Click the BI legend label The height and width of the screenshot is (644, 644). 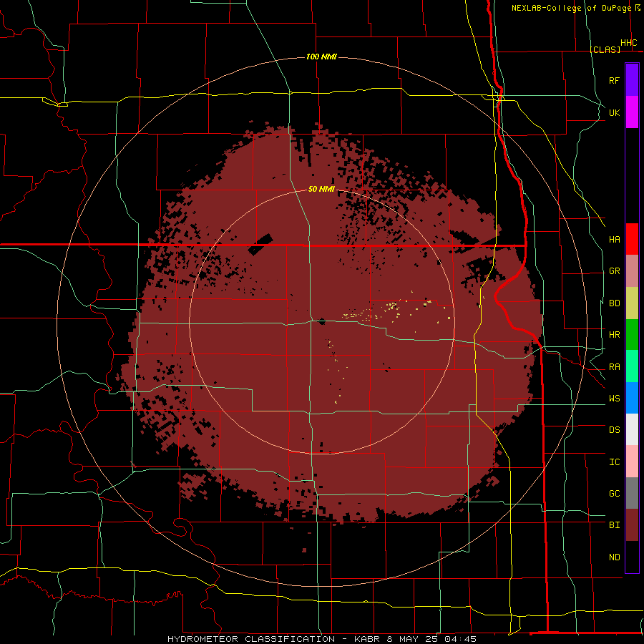614,525
